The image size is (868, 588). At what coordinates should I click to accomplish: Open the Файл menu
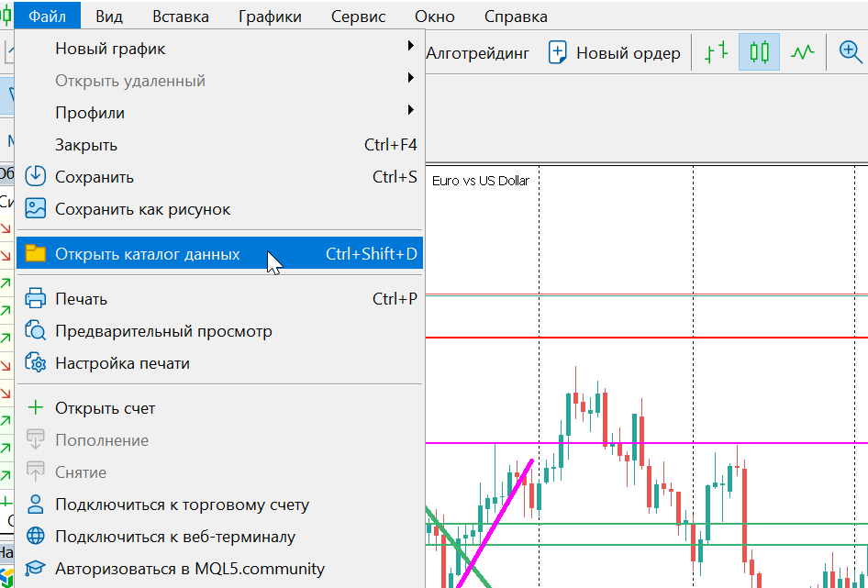[x=47, y=17]
